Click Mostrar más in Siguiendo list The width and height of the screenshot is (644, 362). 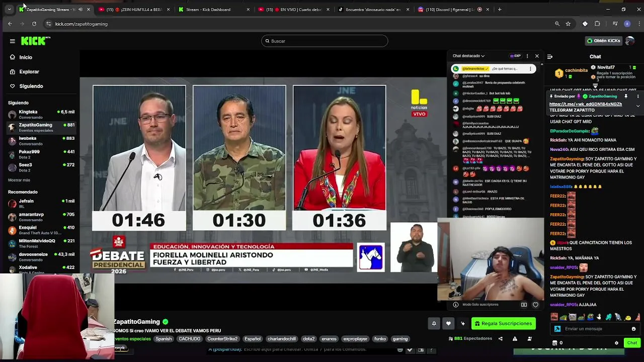19,180
